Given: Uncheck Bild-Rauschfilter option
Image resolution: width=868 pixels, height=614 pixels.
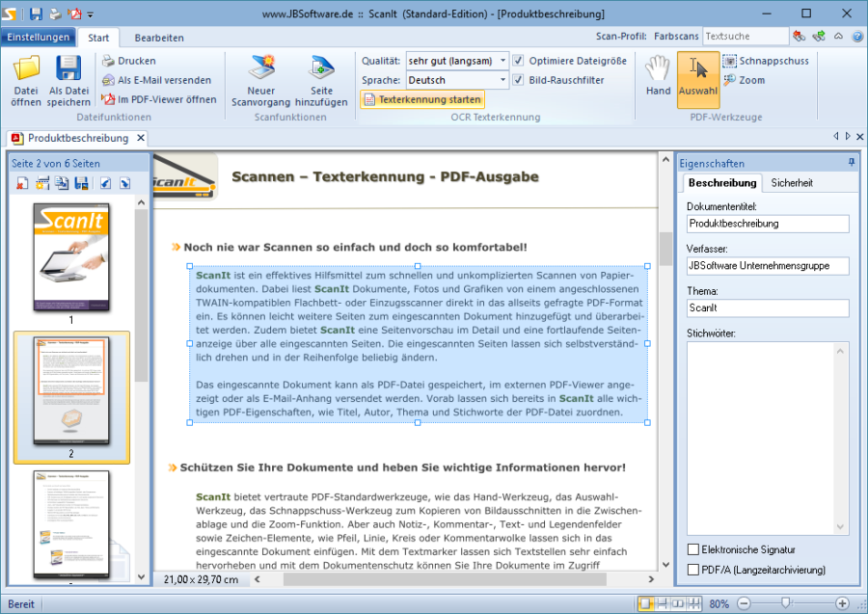Looking at the screenshot, I should 518,80.
